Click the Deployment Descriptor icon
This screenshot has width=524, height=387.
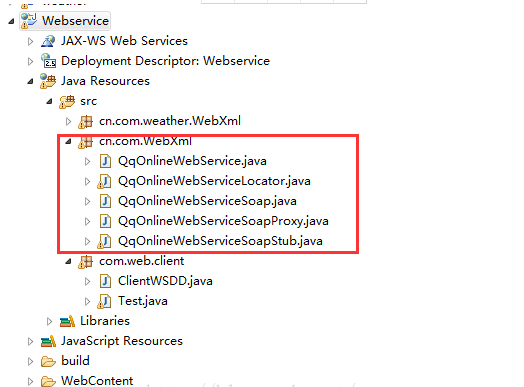pyautogui.click(x=48, y=61)
